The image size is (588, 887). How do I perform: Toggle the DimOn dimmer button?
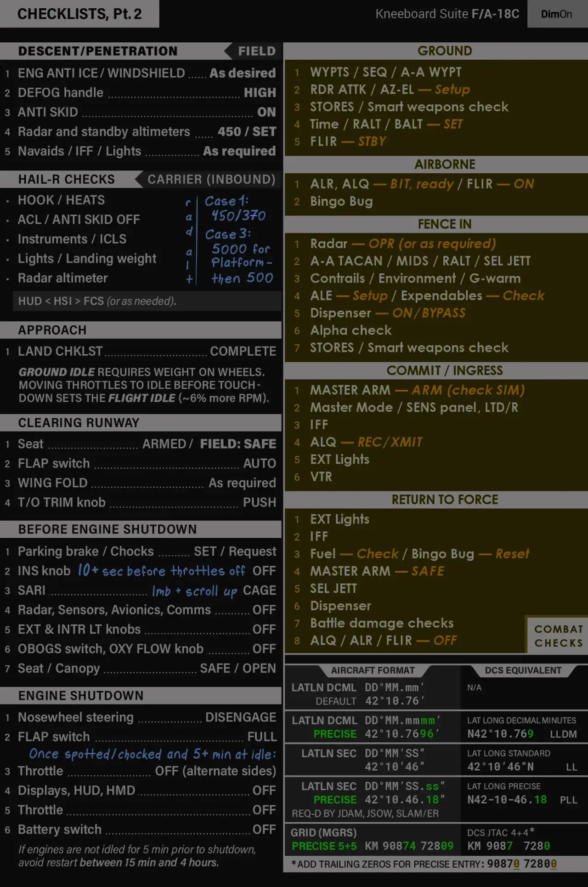556,14
